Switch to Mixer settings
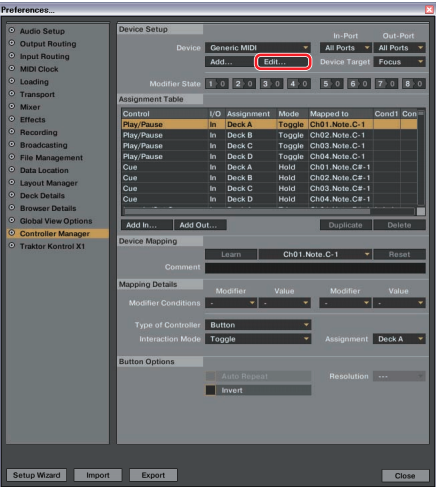The width and height of the screenshot is (436, 487). 30,107
